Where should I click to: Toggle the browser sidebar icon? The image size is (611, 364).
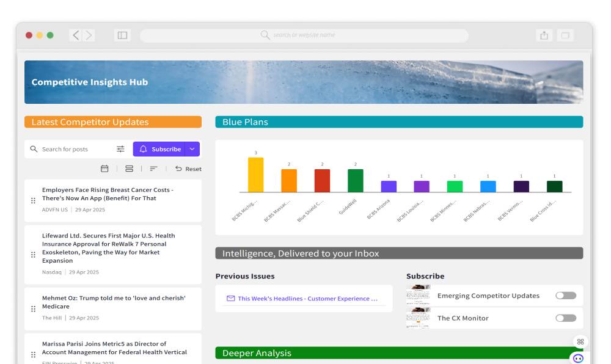point(122,35)
